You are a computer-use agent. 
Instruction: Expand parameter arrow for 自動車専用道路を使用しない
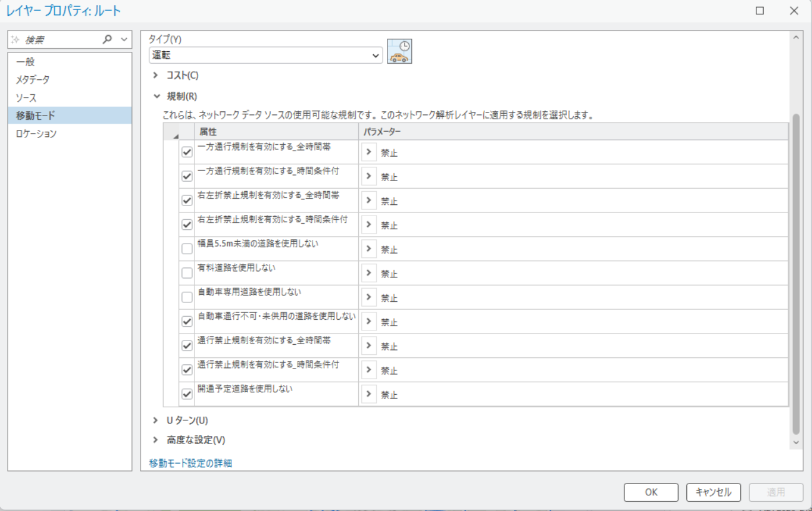click(368, 297)
